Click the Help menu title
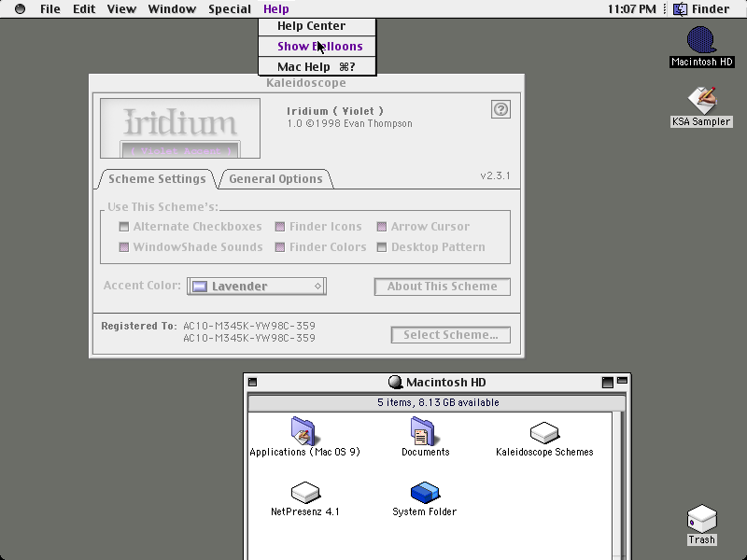 coord(276,8)
